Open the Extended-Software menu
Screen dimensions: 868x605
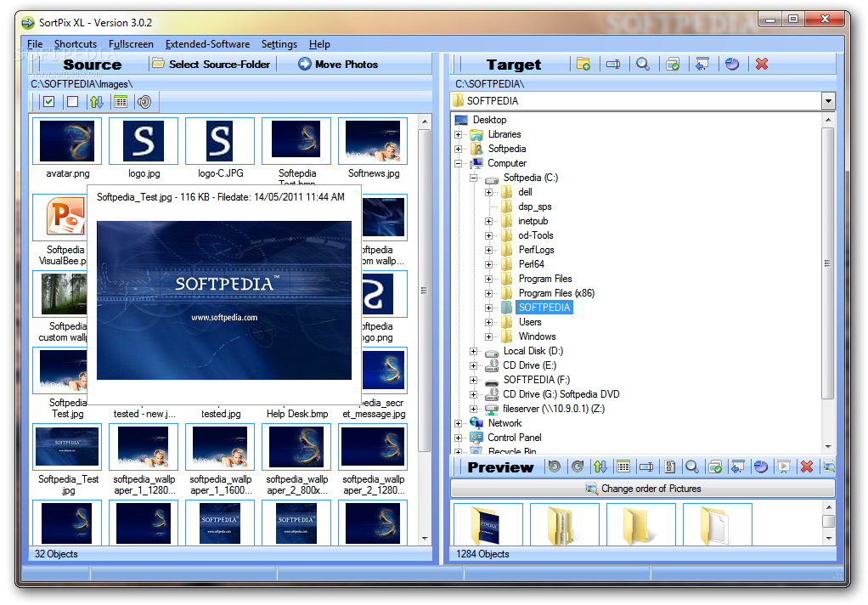pos(207,44)
